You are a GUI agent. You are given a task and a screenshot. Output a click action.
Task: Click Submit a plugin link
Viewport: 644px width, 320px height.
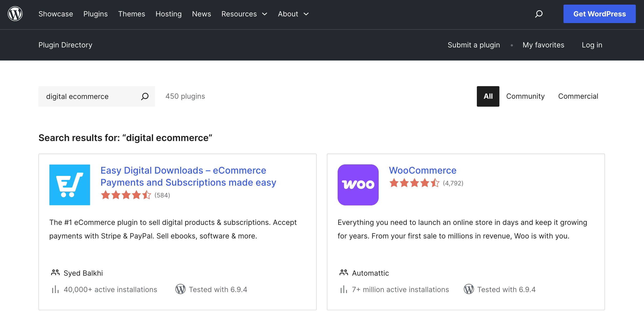474,45
